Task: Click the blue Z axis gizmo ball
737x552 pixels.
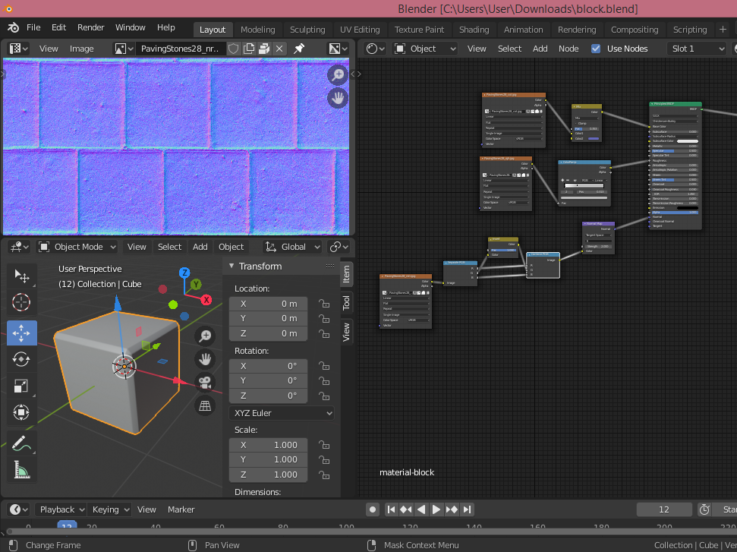Action: point(185,273)
